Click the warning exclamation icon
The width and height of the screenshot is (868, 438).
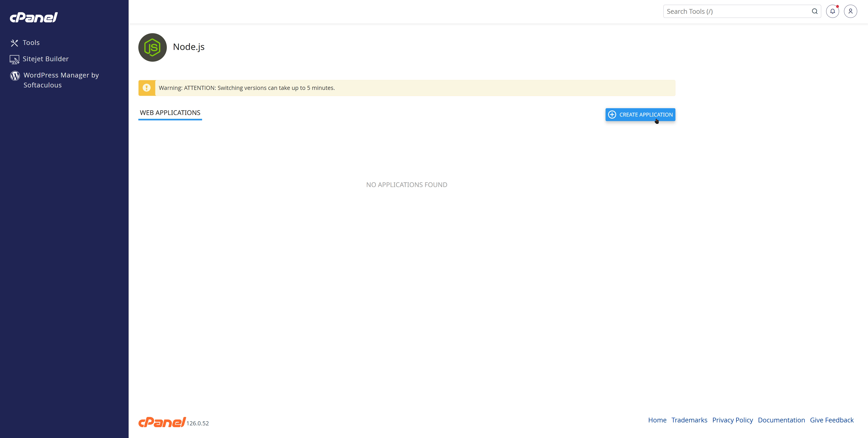[146, 88]
